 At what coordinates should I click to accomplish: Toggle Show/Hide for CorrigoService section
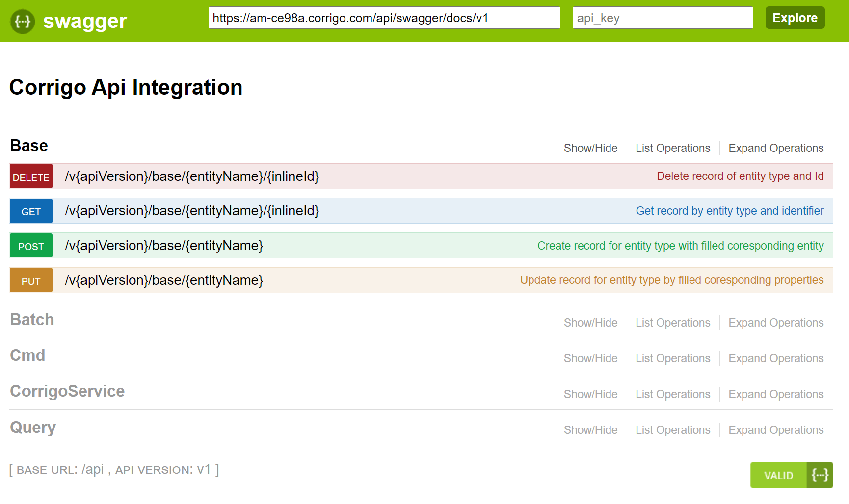pos(590,394)
